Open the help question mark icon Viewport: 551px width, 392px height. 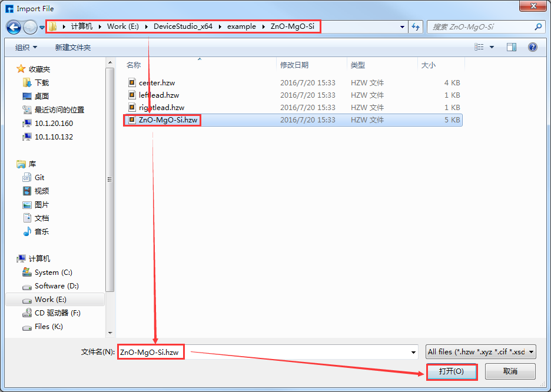coord(533,47)
